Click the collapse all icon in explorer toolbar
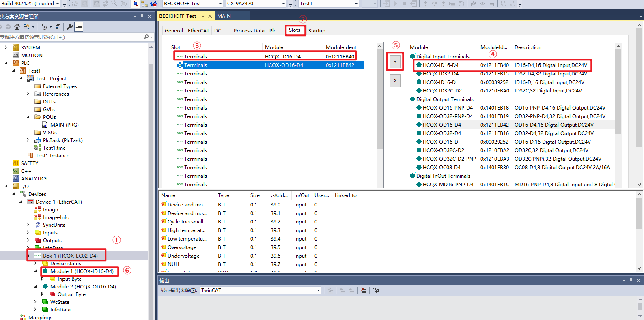644x320 pixels. click(x=58, y=27)
